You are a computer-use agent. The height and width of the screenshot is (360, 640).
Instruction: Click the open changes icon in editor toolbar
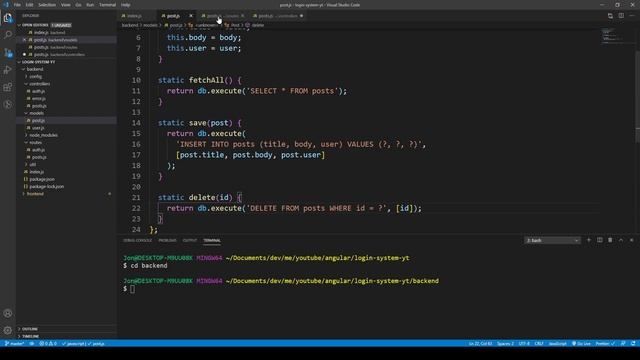point(610,16)
